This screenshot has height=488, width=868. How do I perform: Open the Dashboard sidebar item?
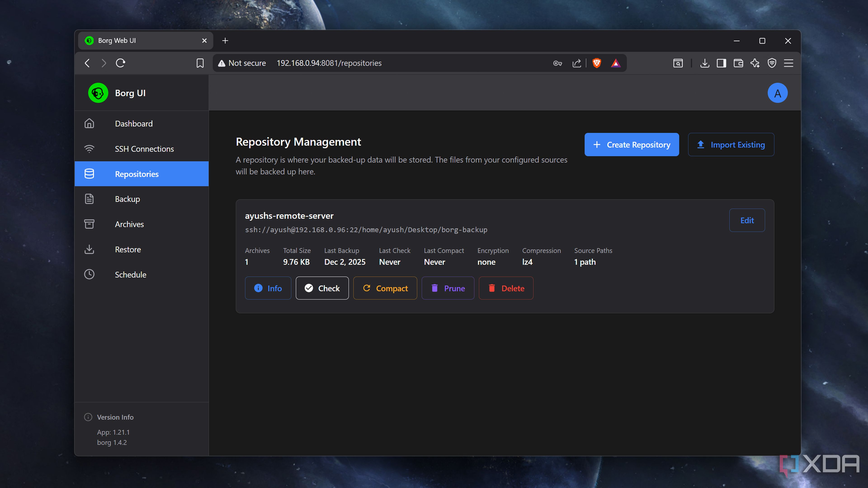[x=142, y=124]
